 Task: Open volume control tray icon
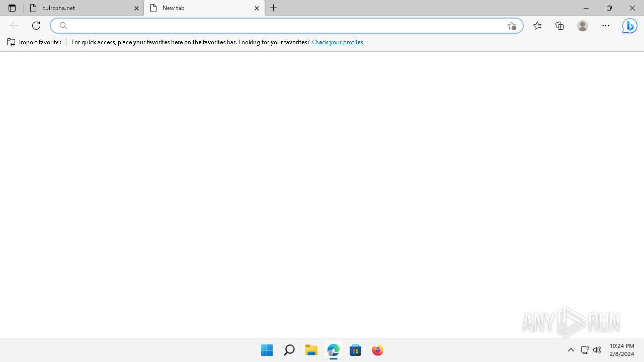tap(597, 350)
